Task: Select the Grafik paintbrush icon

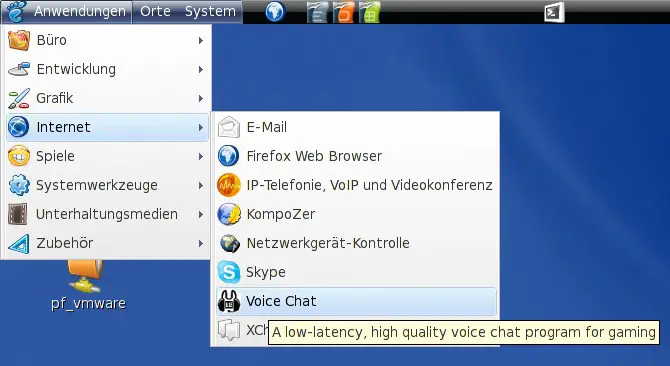Action: 19,98
